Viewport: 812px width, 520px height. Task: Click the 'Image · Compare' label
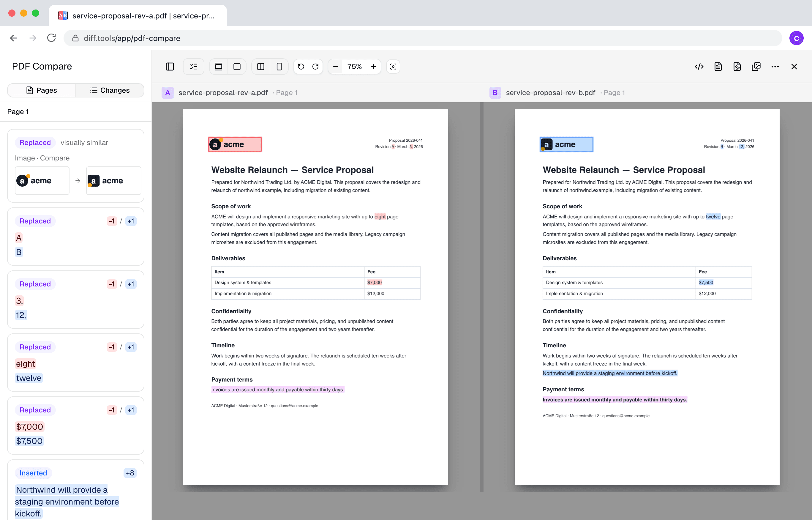tap(42, 158)
